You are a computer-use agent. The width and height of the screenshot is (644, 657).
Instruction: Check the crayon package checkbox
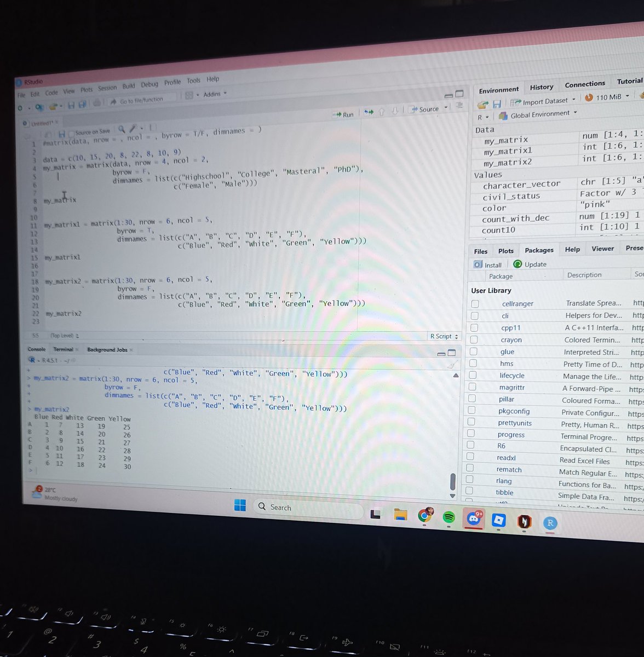tap(474, 340)
